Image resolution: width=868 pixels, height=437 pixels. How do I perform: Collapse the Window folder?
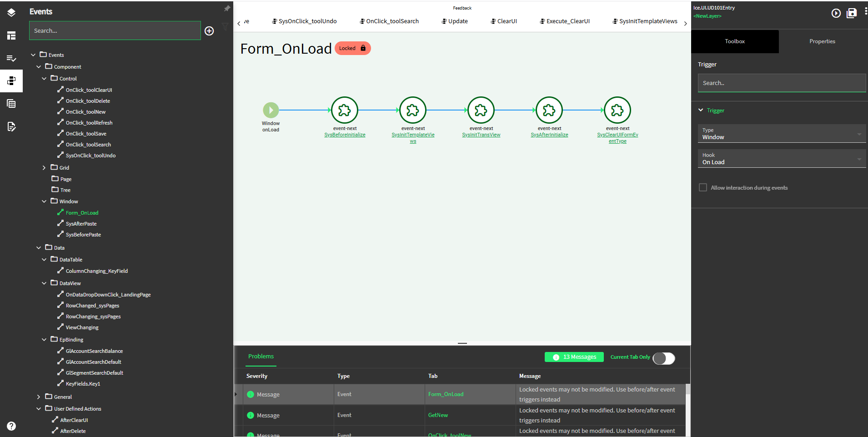pos(44,201)
